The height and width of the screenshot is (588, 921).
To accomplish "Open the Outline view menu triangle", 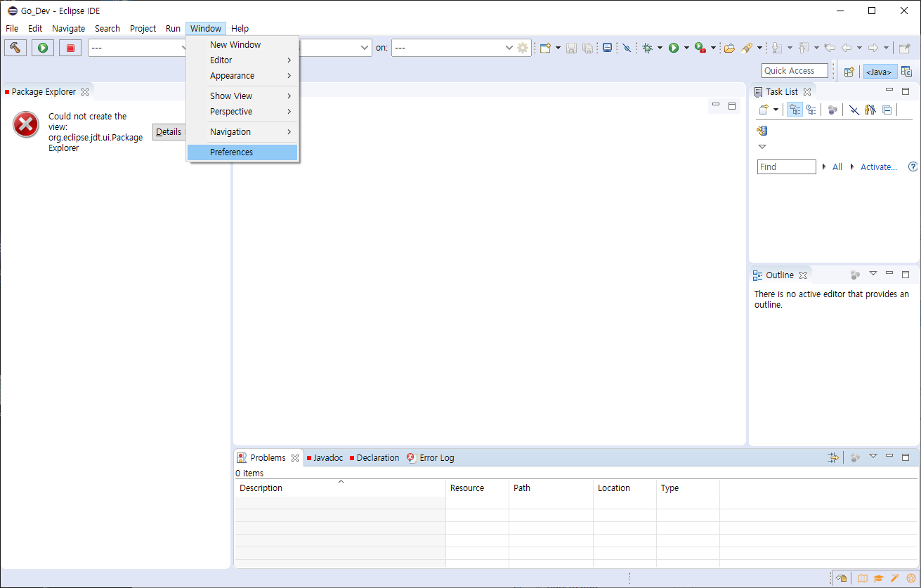I will click(x=873, y=273).
